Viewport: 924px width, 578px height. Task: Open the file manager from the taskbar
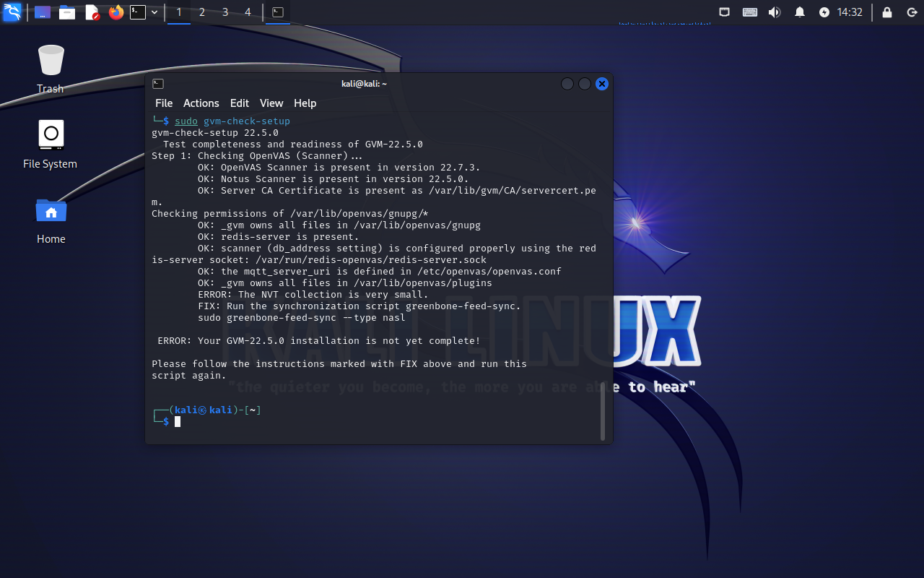coord(67,12)
